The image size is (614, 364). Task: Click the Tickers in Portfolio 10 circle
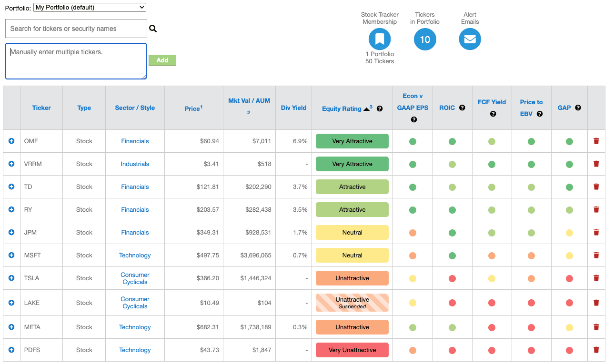[425, 39]
